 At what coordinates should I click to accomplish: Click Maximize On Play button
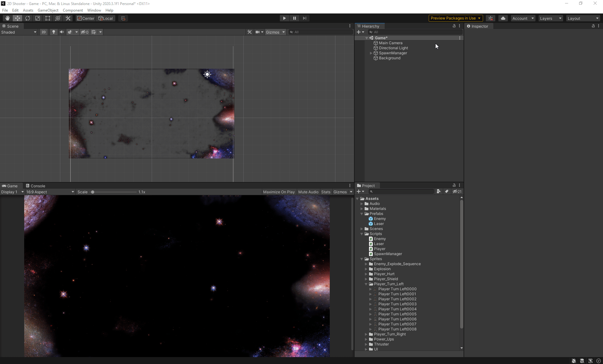279,192
